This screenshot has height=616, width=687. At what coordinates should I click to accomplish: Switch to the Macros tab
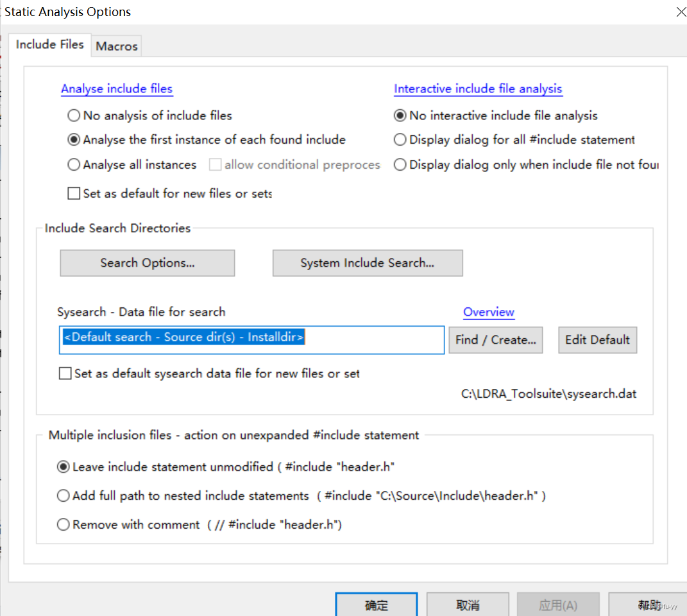[x=117, y=46]
